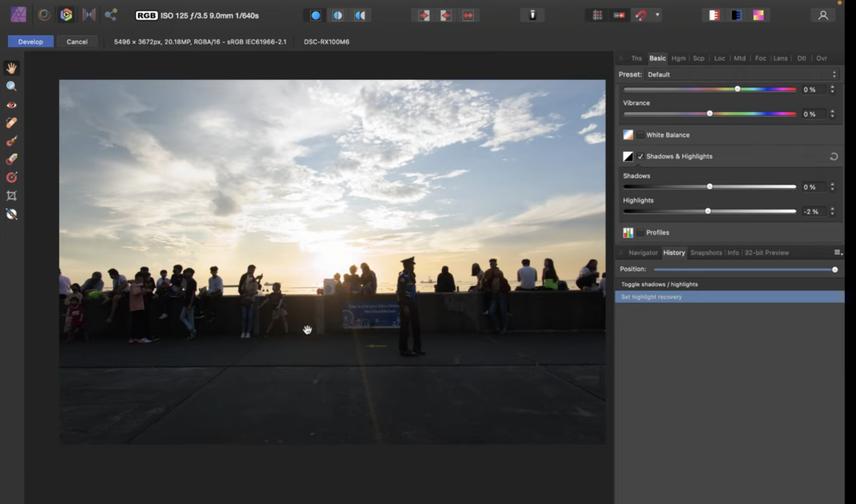The image size is (856, 504).
Task: Select the Crop tool
Action: [x=11, y=196]
